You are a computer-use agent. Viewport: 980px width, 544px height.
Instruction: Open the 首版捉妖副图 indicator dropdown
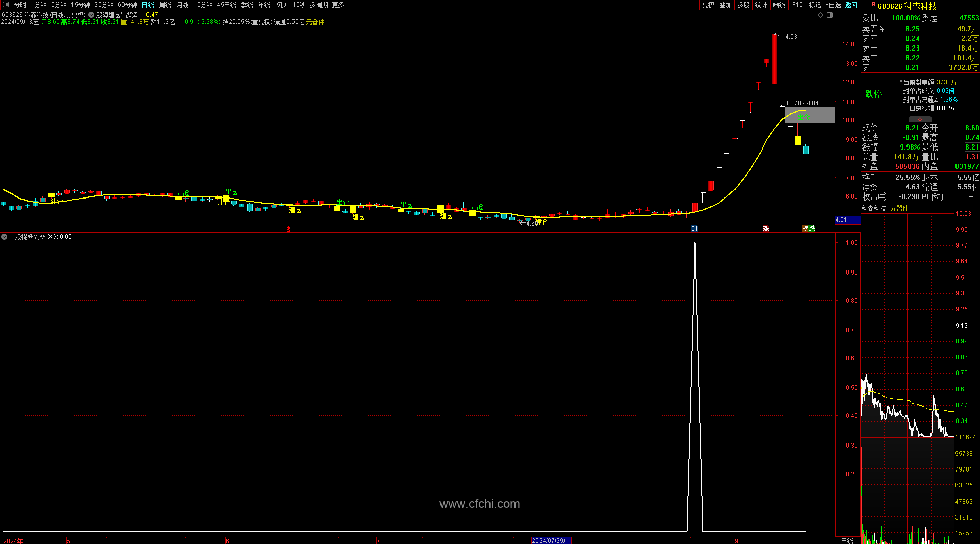4,237
